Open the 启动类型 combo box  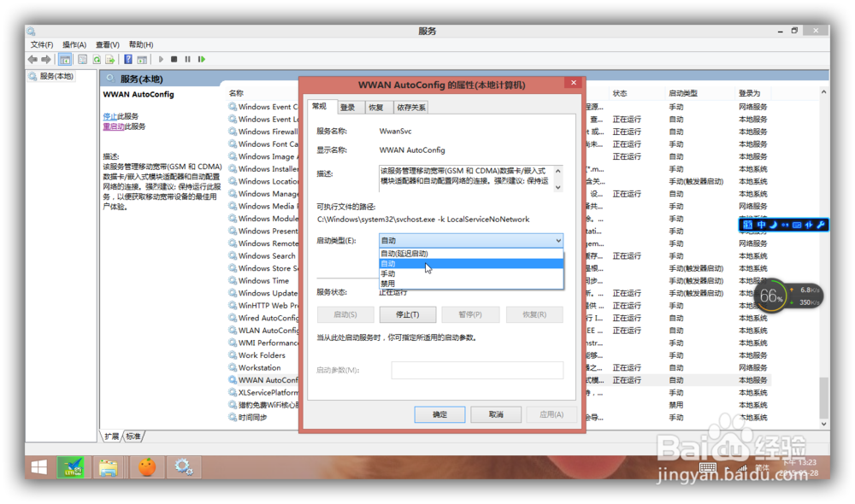471,240
